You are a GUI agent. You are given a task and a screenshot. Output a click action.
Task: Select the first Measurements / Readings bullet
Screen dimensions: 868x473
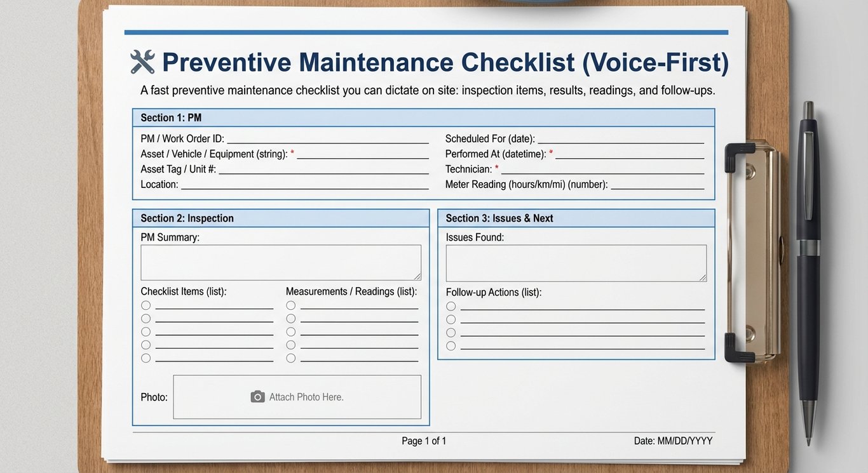click(x=290, y=305)
